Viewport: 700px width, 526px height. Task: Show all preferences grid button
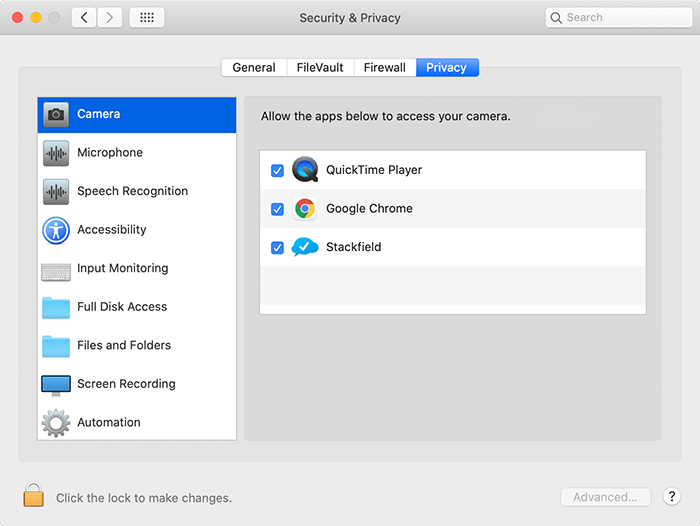(147, 18)
